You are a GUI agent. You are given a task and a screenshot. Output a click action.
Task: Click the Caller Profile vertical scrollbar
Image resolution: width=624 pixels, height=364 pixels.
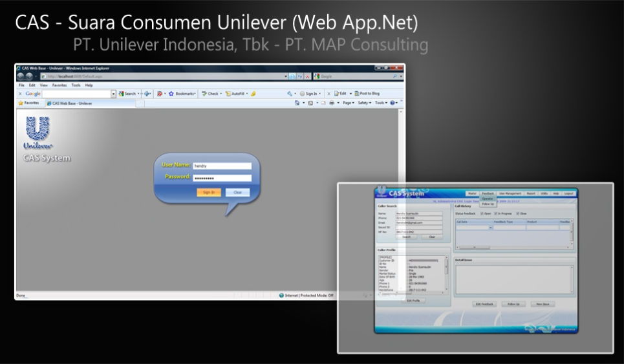(x=447, y=273)
